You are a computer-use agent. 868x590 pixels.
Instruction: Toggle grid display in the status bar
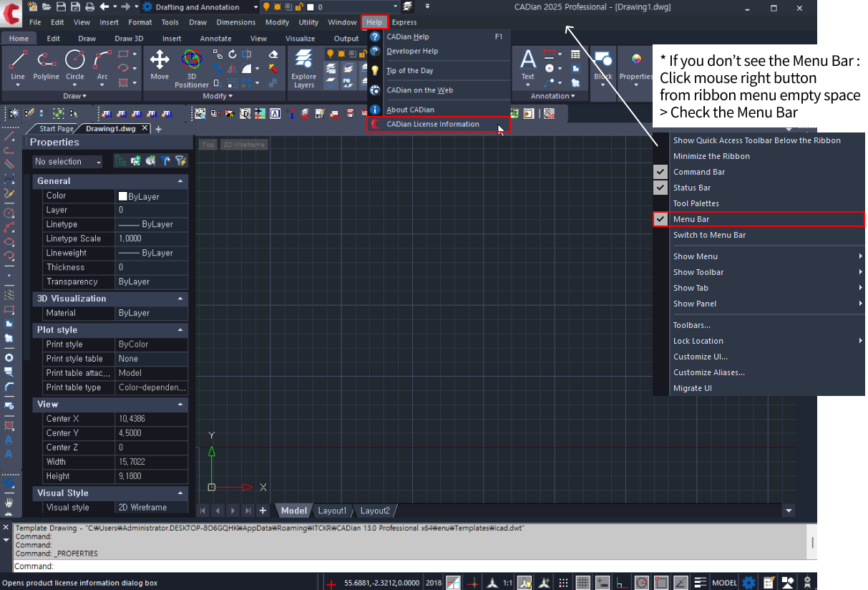point(583,583)
